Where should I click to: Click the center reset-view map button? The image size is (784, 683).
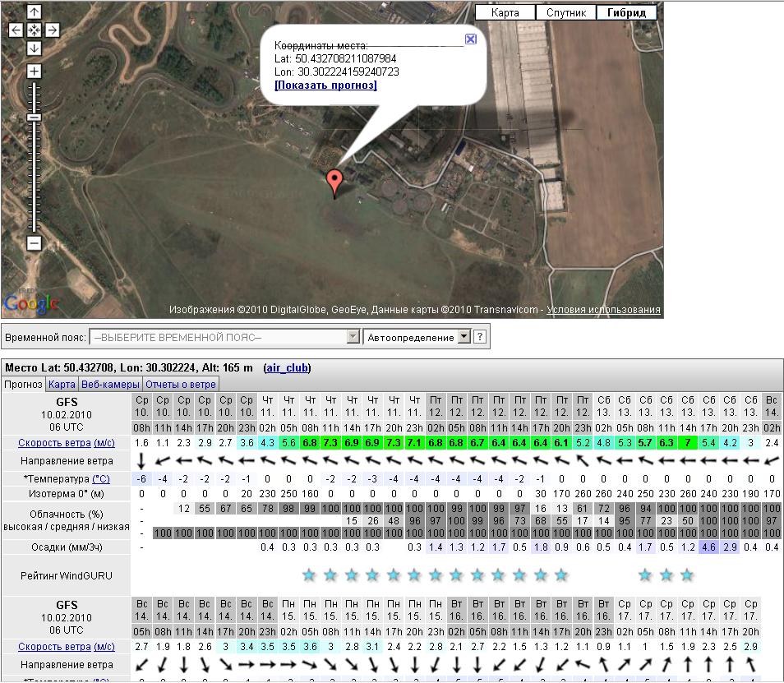(34, 30)
